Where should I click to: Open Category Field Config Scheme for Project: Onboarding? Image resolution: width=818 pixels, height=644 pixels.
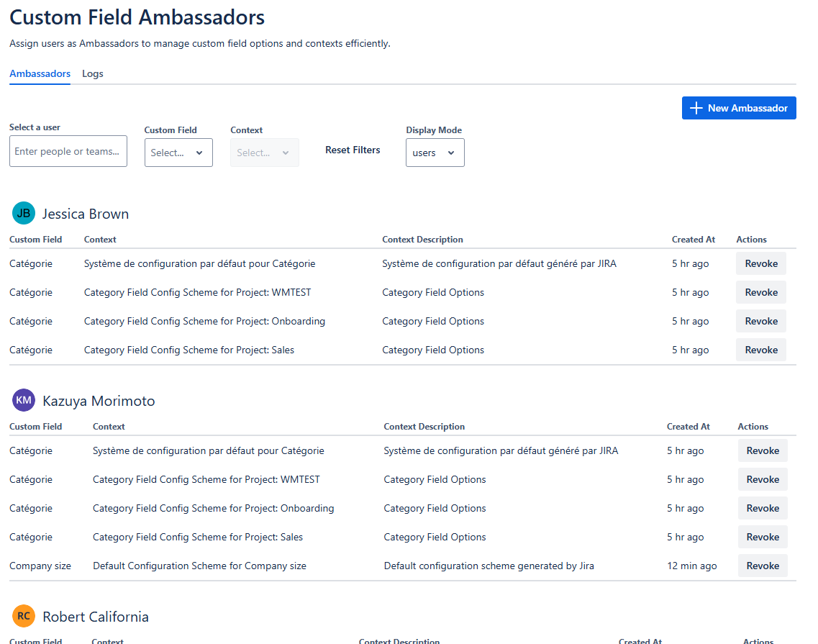[x=202, y=321]
